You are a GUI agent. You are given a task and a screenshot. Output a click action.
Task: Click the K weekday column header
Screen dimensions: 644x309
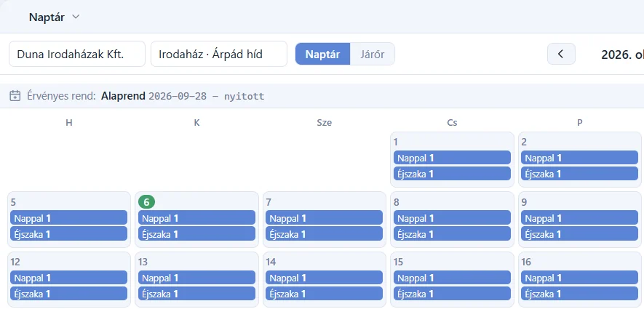(196, 122)
